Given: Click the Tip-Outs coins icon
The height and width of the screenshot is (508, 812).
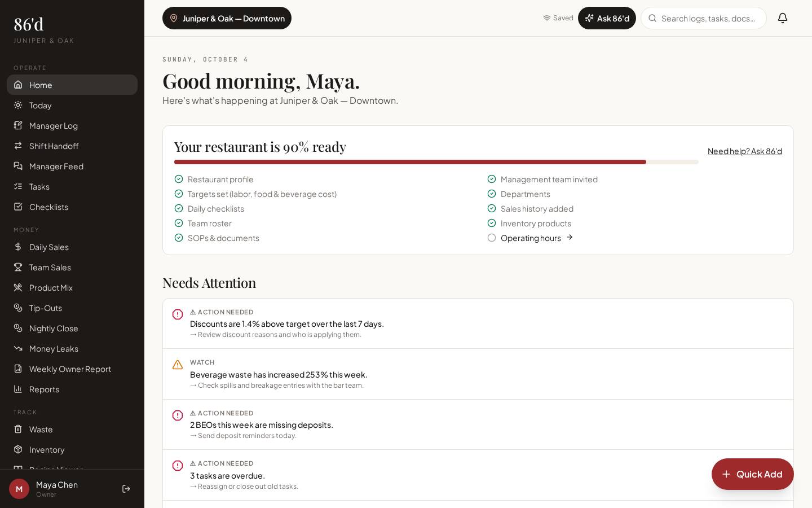Looking at the screenshot, I should (x=18, y=308).
